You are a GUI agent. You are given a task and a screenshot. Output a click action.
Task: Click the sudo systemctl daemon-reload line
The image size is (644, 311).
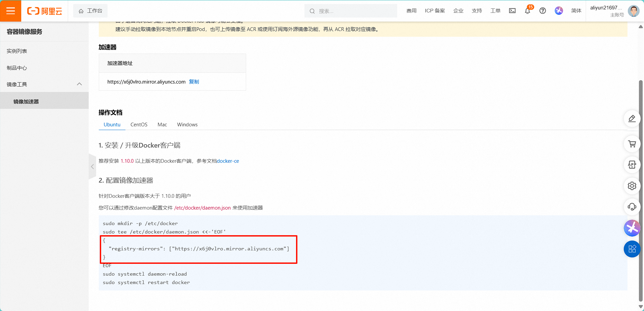coord(145,274)
